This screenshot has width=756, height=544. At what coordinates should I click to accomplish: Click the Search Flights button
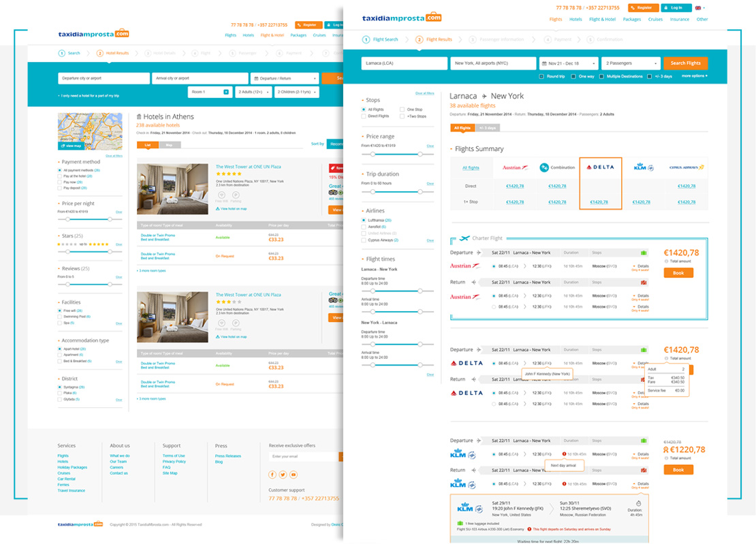click(685, 63)
